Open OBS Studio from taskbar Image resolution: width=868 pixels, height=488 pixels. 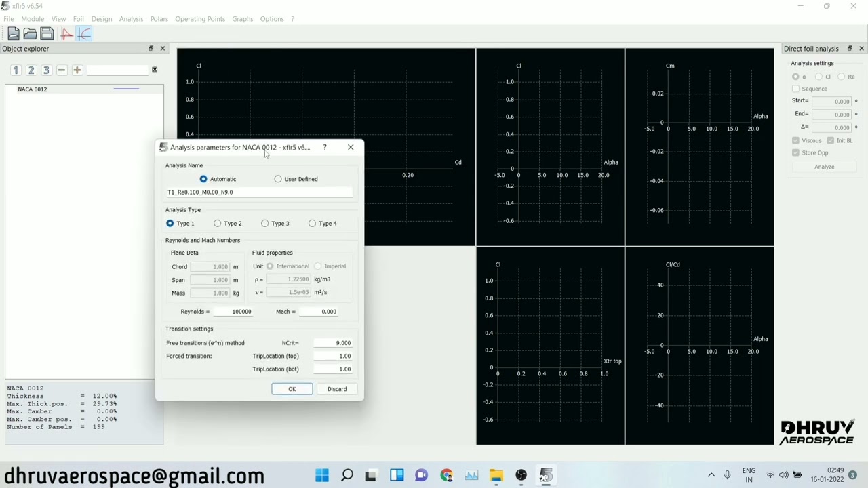[521, 475]
